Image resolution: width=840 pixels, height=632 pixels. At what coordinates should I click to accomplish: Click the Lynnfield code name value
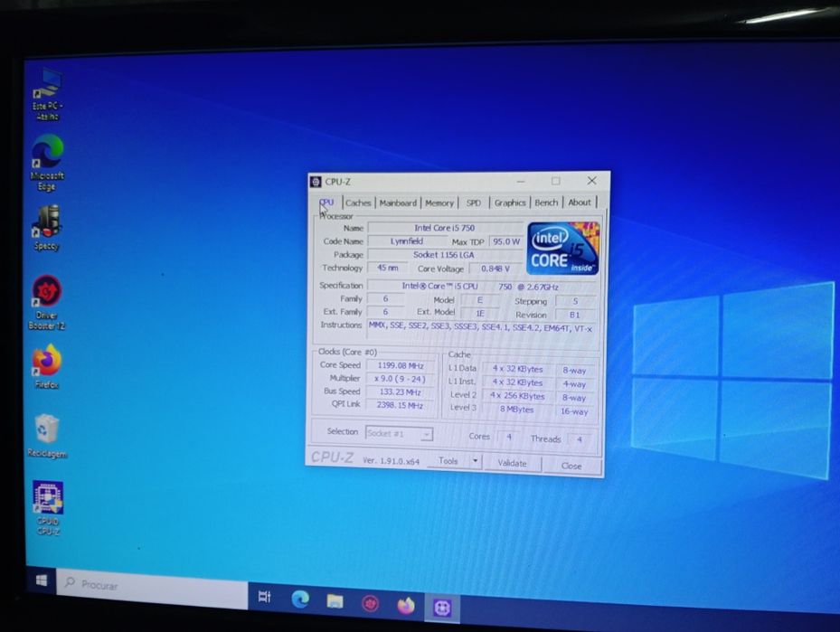point(407,241)
